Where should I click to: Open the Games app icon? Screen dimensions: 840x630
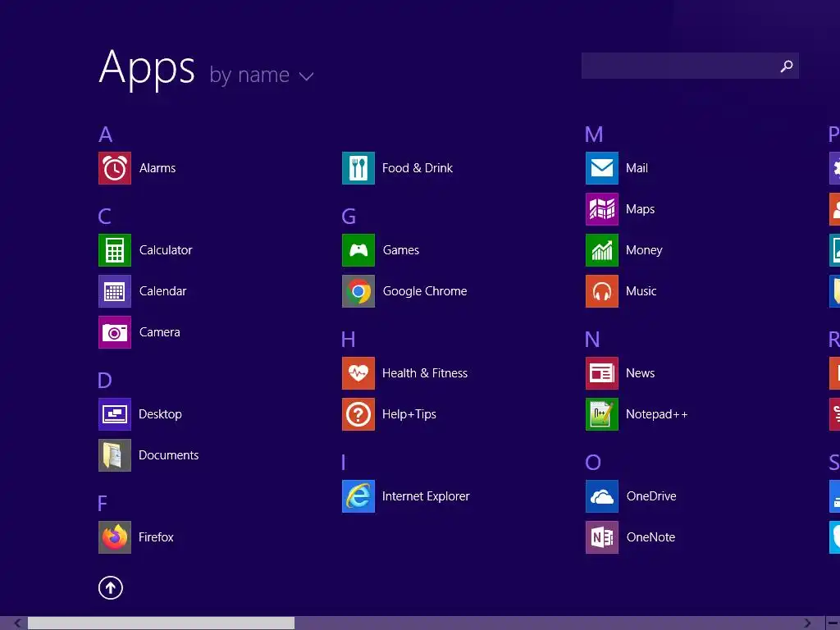358,250
